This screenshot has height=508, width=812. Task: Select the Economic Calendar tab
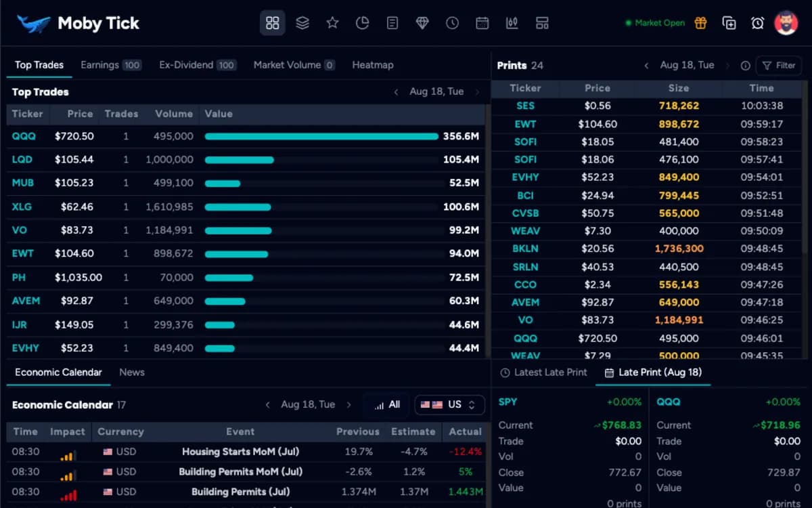tap(58, 373)
